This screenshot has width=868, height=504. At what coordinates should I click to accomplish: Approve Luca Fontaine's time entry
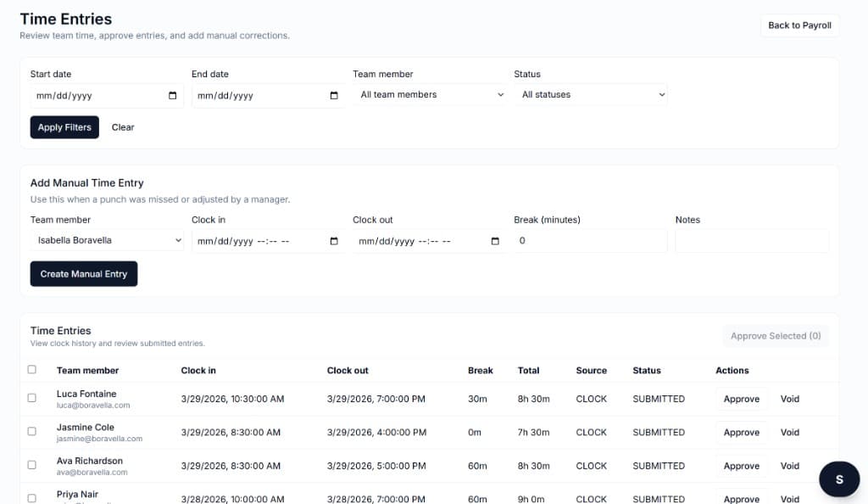pyautogui.click(x=741, y=398)
